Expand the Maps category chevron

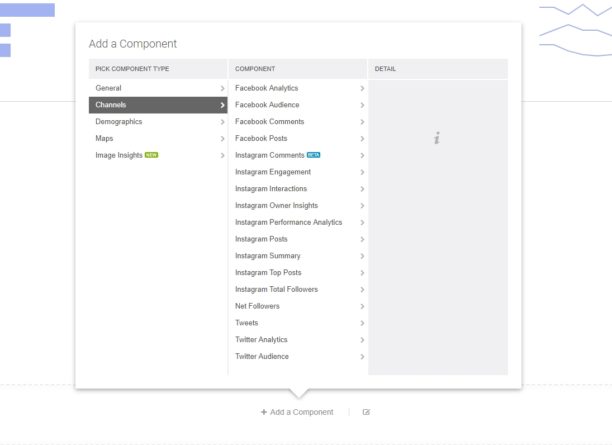(x=222, y=139)
